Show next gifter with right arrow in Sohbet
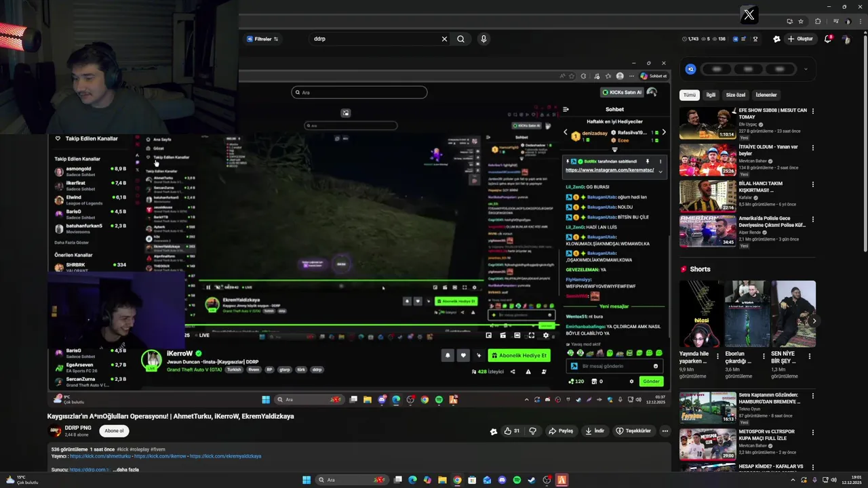 point(664,133)
